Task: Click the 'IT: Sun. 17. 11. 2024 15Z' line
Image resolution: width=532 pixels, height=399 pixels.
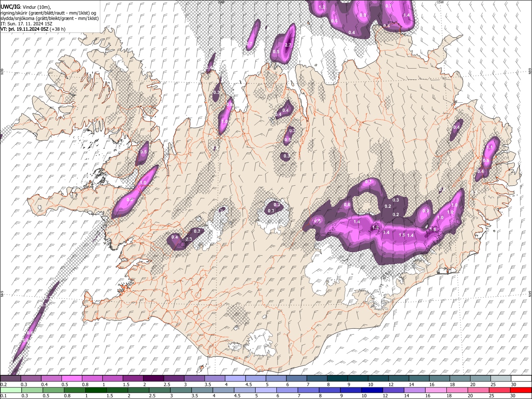Action: (26, 24)
